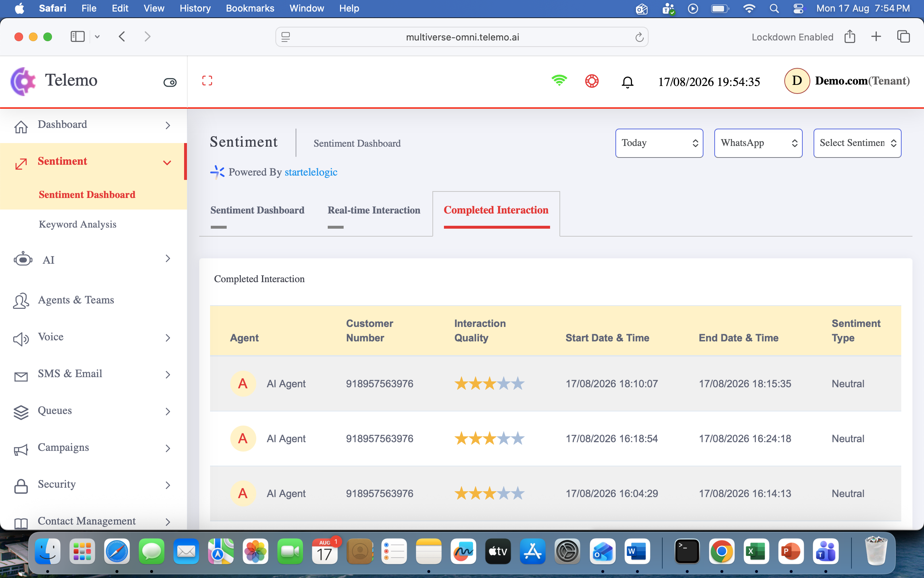
Task: Select Sentiment Dashboard in the sidebar
Action: tap(87, 195)
